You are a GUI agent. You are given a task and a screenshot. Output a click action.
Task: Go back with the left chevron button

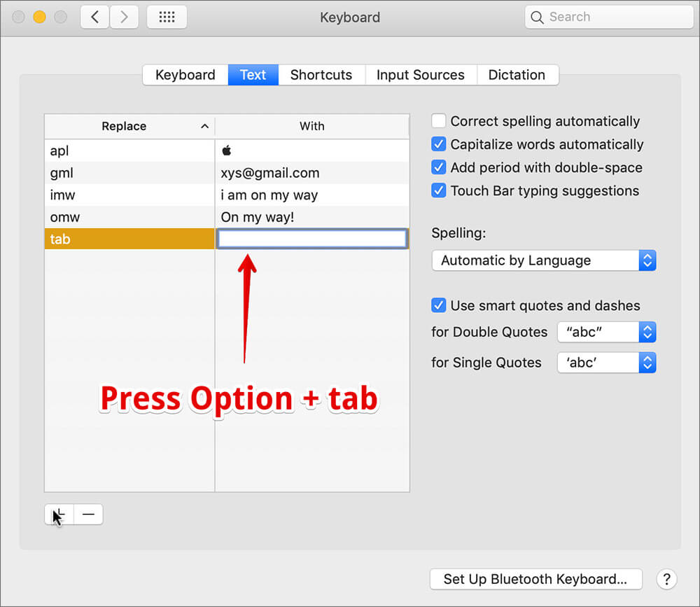tap(94, 17)
